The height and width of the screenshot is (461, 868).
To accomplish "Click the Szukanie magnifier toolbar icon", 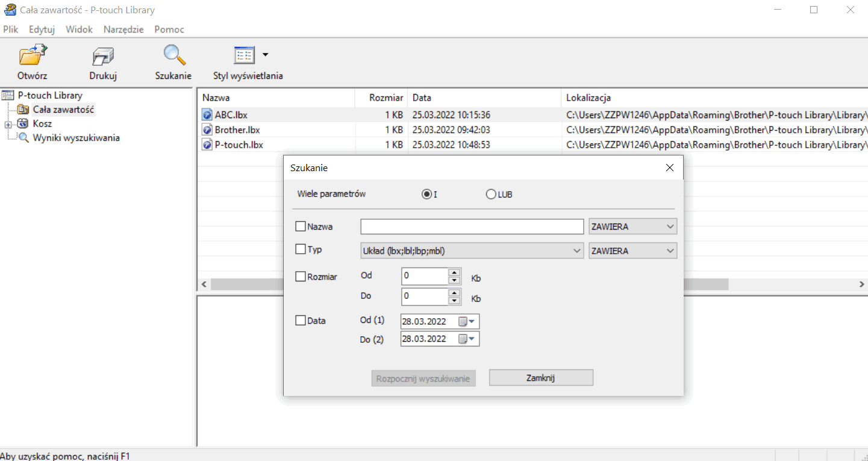I will [173, 56].
